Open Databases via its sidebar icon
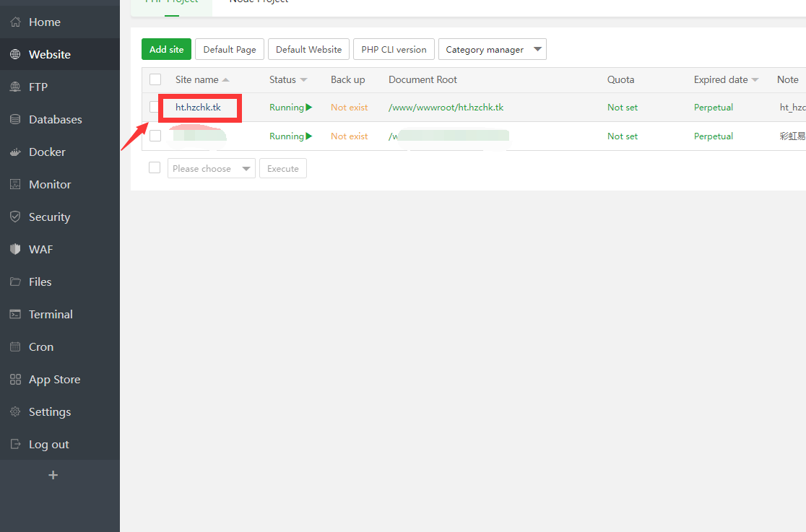This screenshot has width=806, height=532. (x=15, y=120)
